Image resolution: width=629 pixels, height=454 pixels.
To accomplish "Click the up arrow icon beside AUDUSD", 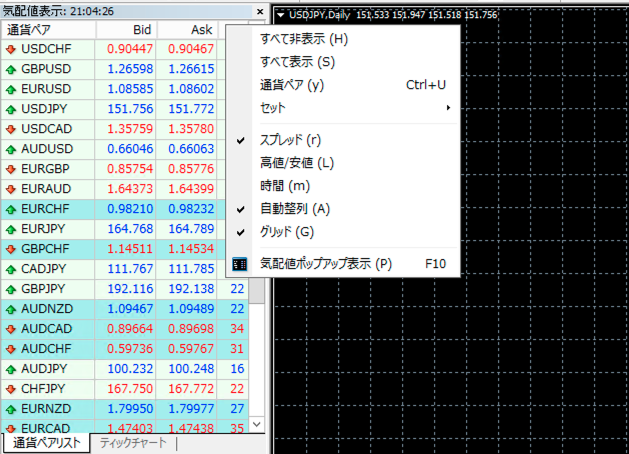I will tap(11, 149).
